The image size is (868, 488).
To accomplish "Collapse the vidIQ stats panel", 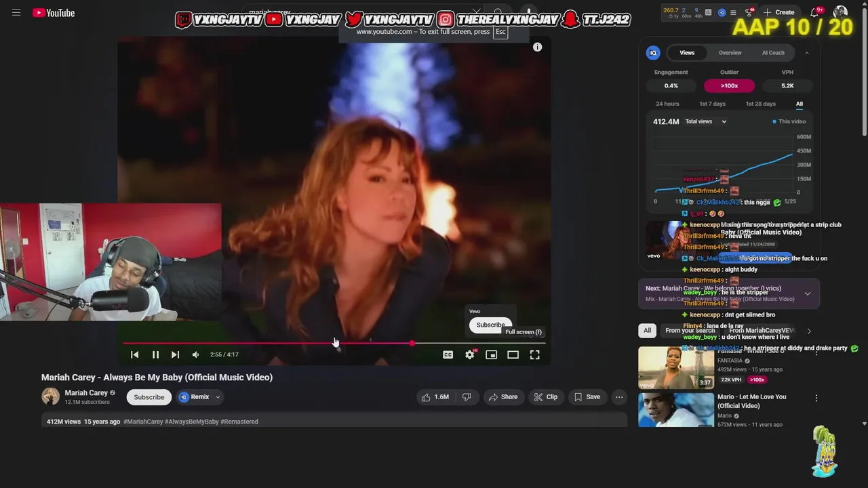I will (x=806, y=53).
